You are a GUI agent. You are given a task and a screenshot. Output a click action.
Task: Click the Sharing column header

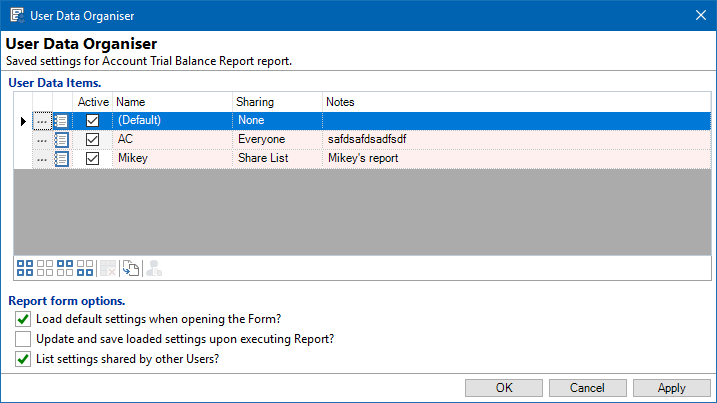click(276, 102)
